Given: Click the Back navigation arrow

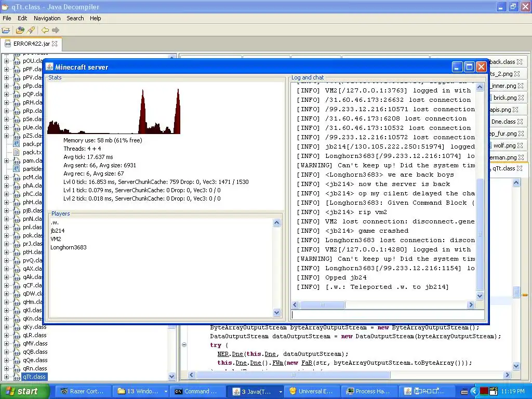Looking at the screenshot, I should point(45,30).
